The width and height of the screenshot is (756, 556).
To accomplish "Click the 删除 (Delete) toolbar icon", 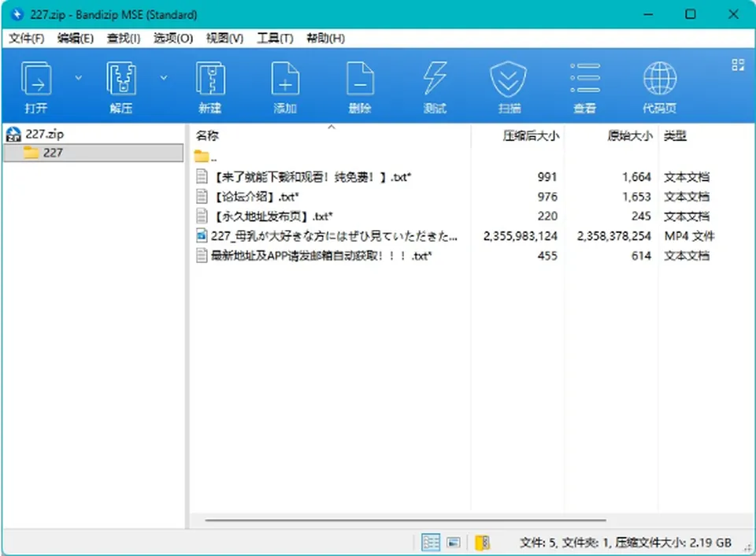I will coord(360,86).
